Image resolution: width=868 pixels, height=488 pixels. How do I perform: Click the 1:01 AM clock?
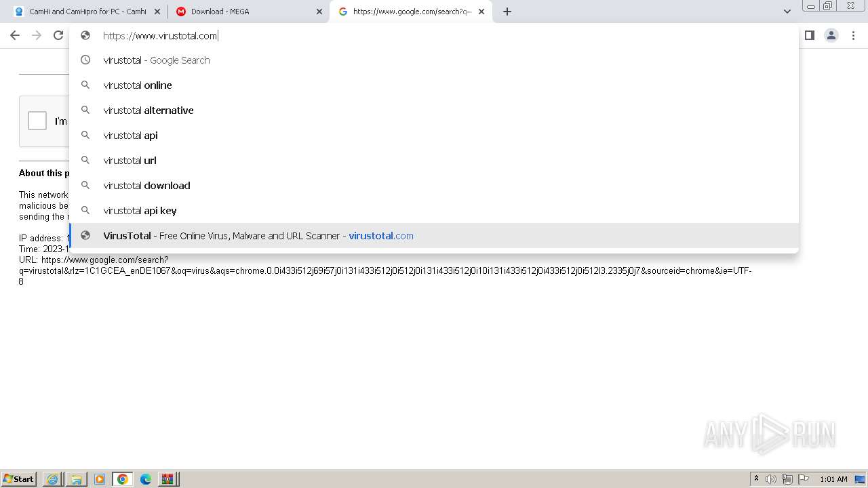click(x=833, y=479)
